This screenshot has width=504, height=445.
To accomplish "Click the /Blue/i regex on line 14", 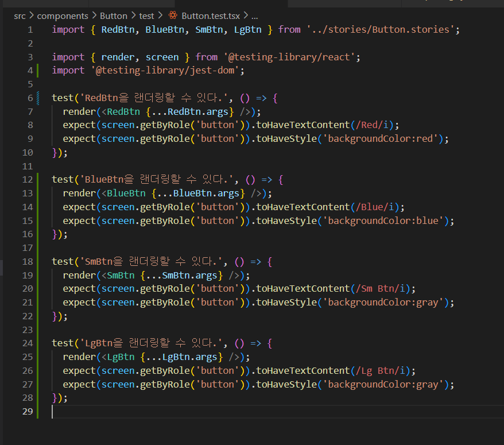I will [x=375, y=207].
